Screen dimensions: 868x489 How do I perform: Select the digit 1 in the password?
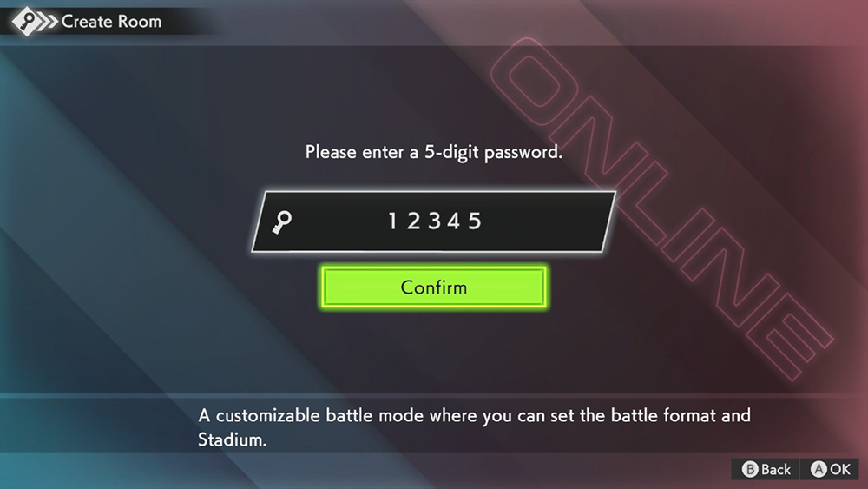[x=392, y=221]
